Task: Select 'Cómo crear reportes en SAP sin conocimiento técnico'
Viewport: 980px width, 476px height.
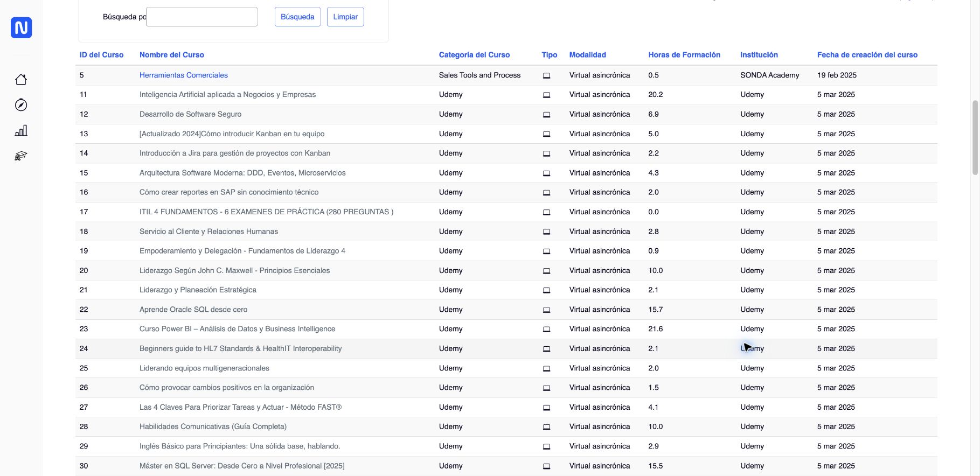Action: click(229, 192)
